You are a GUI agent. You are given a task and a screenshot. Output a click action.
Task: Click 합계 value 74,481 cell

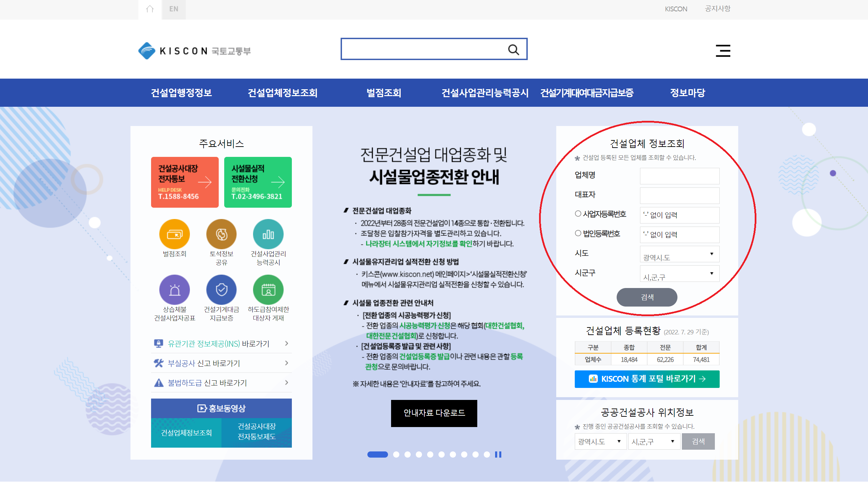coord(701,359)
